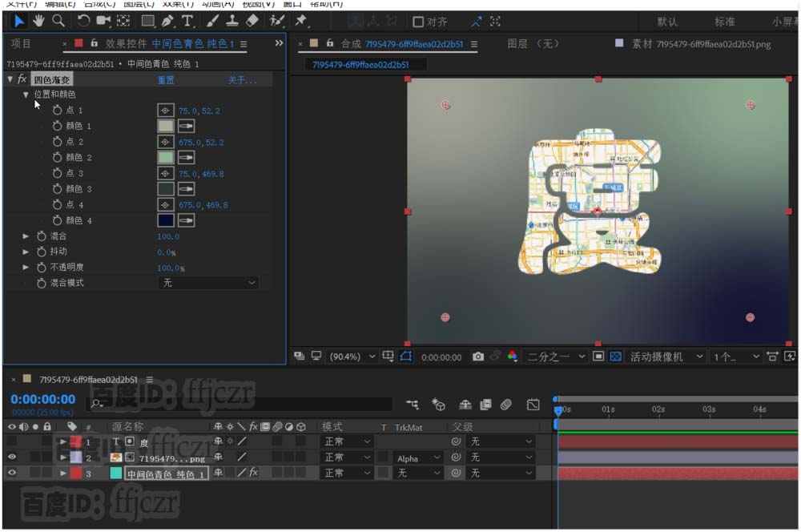Viewport: 801px width, 532px height.
Task: Toggle stopwatch for 不透明度
Action: tap(42, 268)
